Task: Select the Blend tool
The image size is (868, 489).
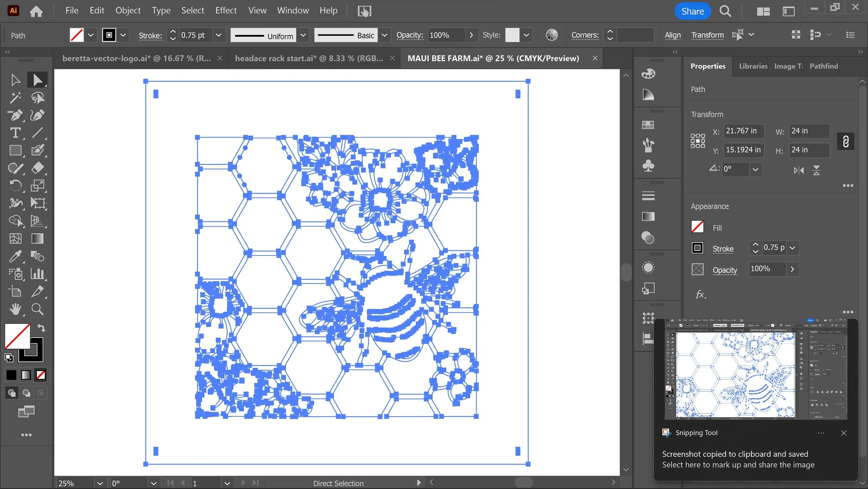Action: tap(37, 256)
